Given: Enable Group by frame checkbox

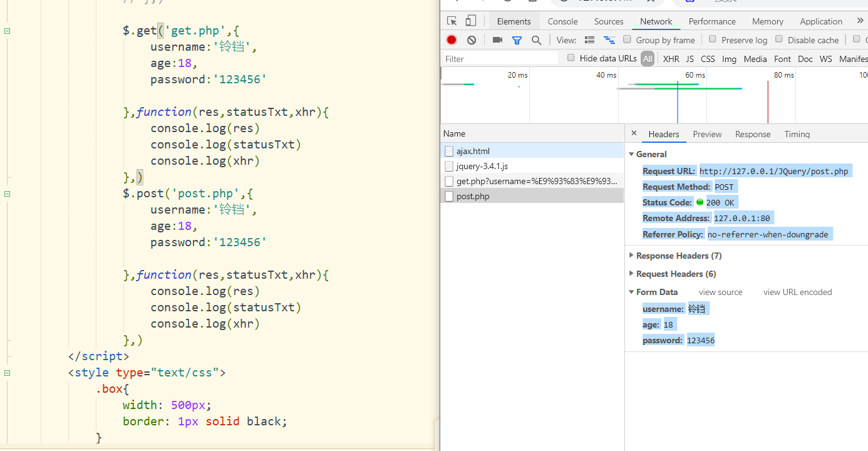Looking at the screenshot, I should pyautogui.click(x=627, y=39).
